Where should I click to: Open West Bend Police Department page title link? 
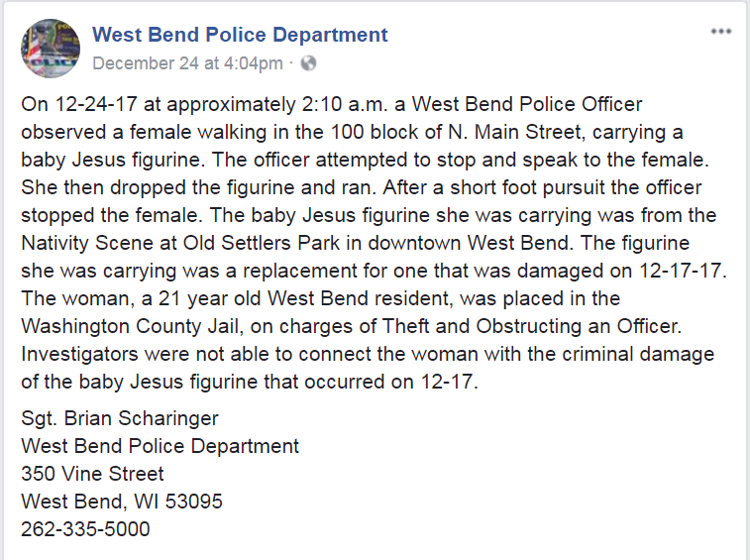(240, 36)
